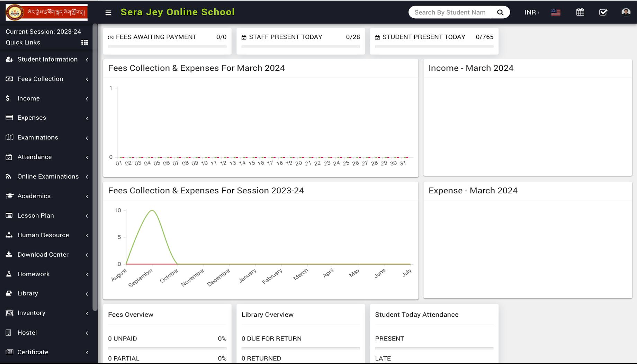Open the INR currency selector

coord(530,12)
